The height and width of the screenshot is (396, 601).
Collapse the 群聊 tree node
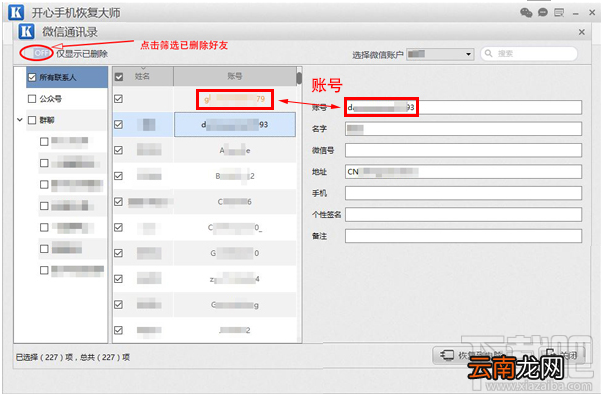[20, 120]
